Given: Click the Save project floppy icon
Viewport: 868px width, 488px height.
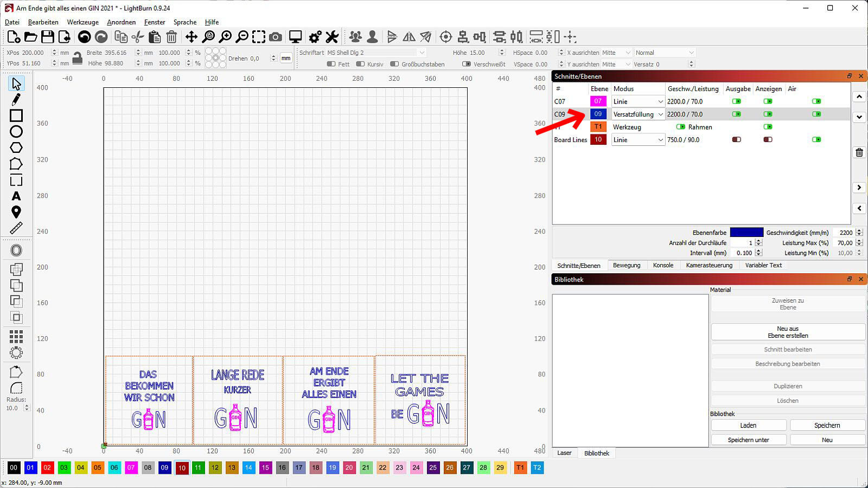Looking at the screenshot, I should tap(48, 37).
